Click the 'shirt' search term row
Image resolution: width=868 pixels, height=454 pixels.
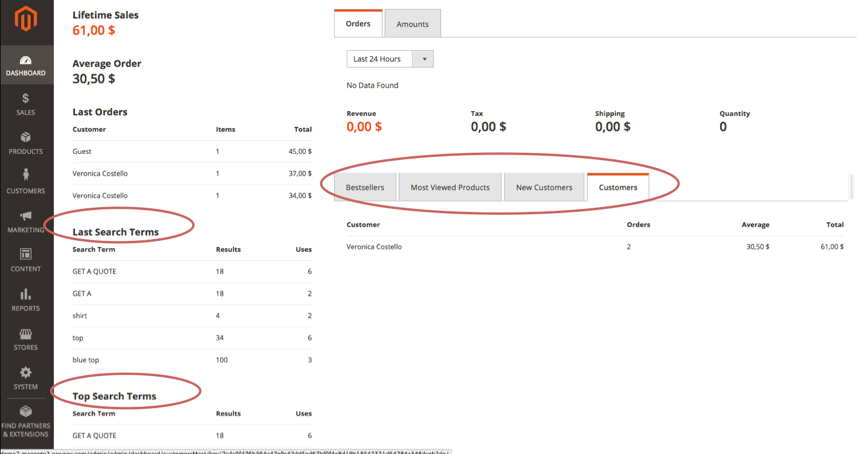[192, 316]
